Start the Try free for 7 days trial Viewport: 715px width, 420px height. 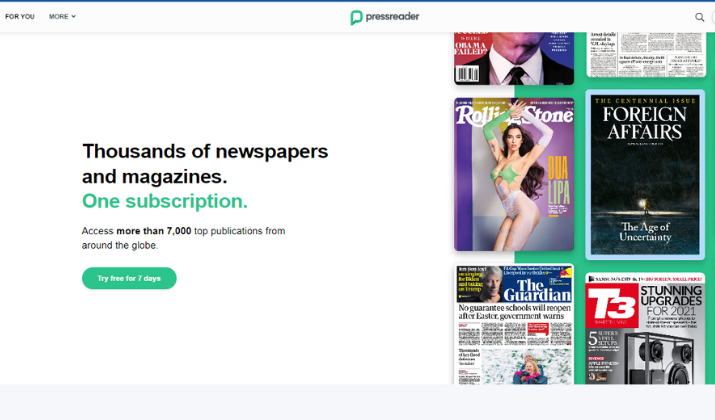[129, 278]
